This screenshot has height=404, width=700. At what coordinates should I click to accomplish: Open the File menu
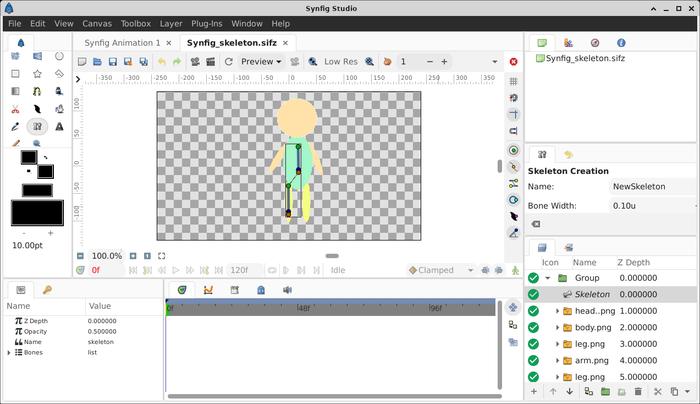(15, 24)
